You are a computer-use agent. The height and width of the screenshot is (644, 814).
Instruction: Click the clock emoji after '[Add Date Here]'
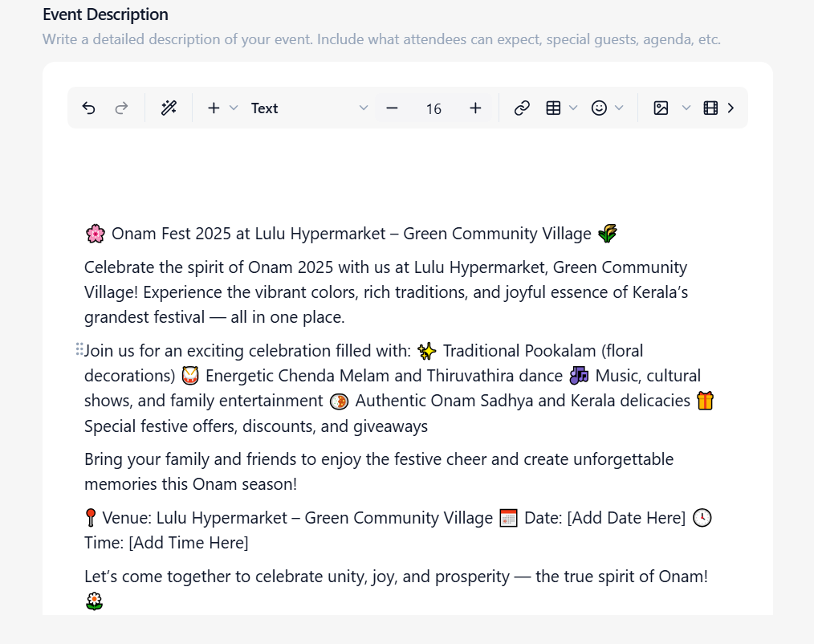702,518
